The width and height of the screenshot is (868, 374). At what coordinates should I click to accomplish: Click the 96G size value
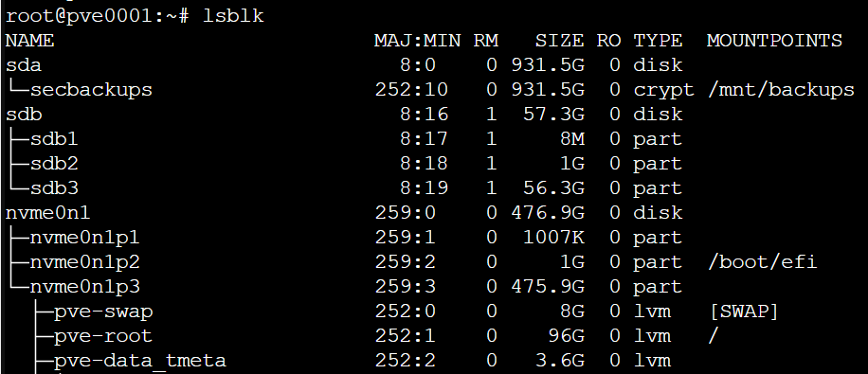tap(566, 336)
